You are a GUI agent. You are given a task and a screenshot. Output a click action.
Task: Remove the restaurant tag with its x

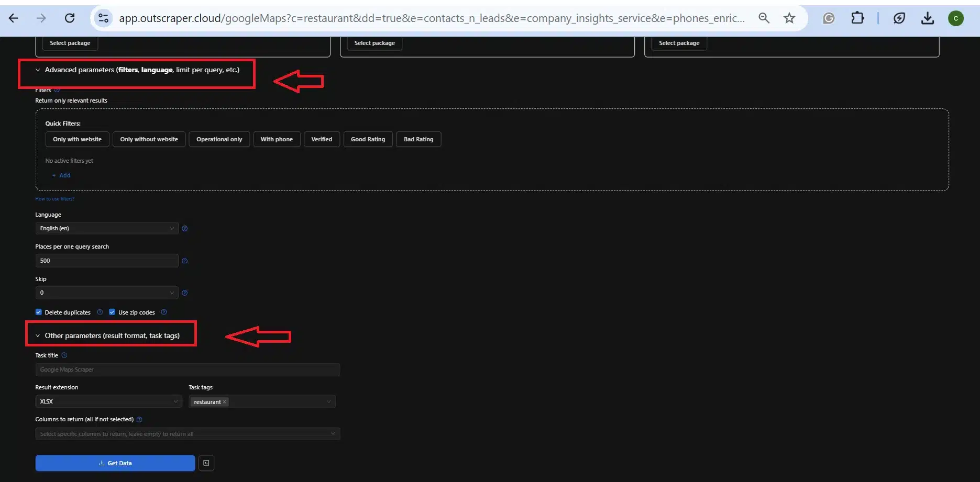(x=225, y=402)
